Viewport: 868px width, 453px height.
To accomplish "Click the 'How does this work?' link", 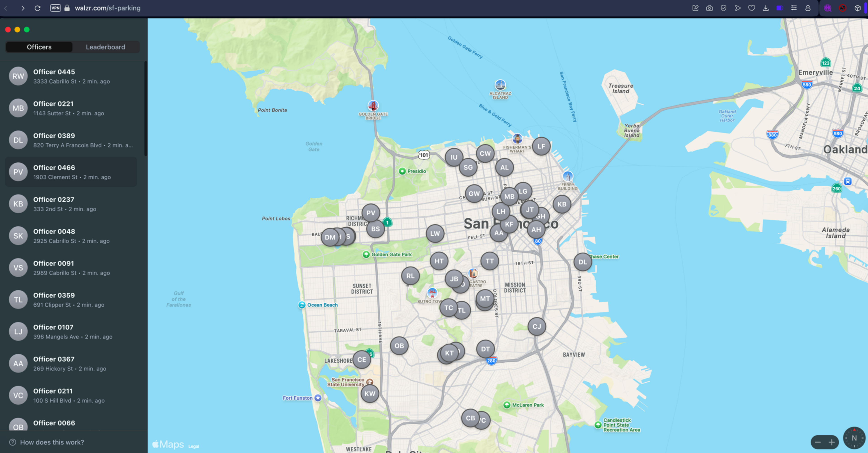I will tap(47, 442).
